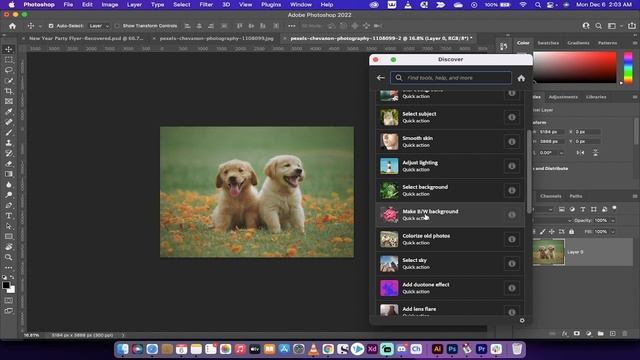Switch to the Channels tab

click(551, 196)
